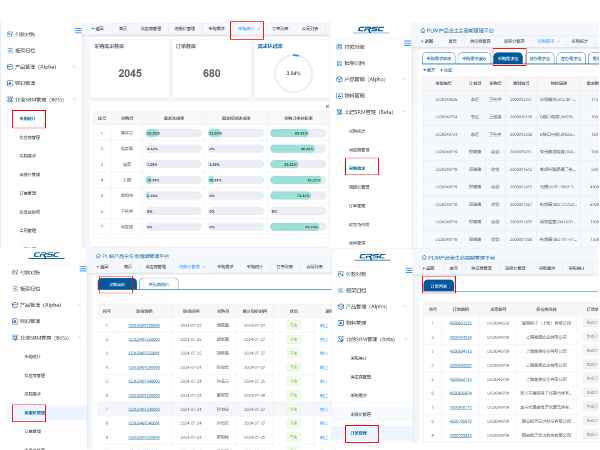Viewport: 600px width, 450px height.
Task: Open the order number link in order row 6
Action: pos(461,393)
